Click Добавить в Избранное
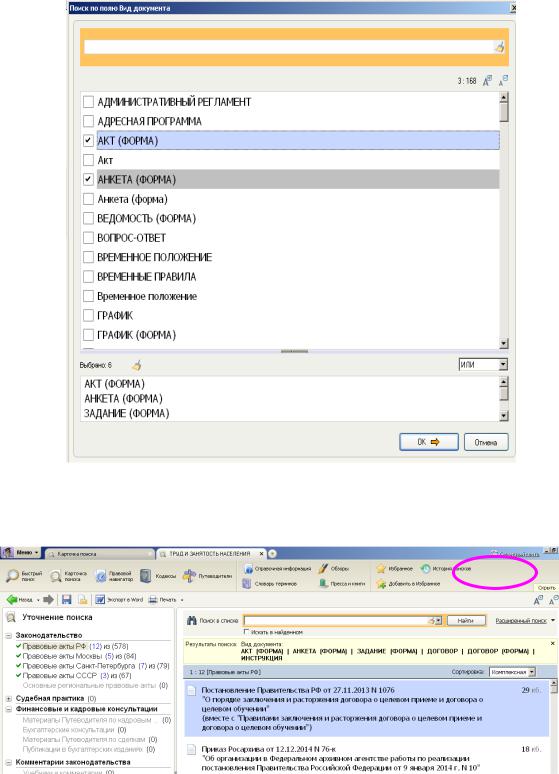The width and height of the screenshot is (559, 774). [408, 583]
